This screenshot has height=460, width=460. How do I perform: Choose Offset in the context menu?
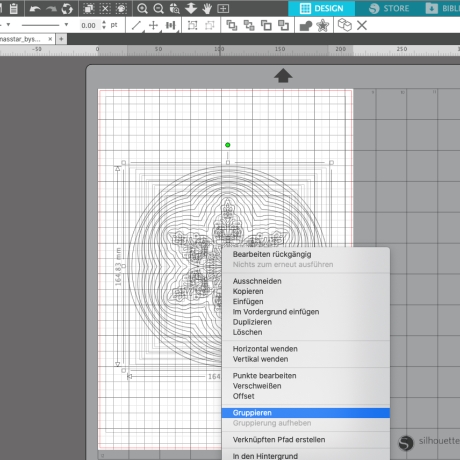click(244, 396)
